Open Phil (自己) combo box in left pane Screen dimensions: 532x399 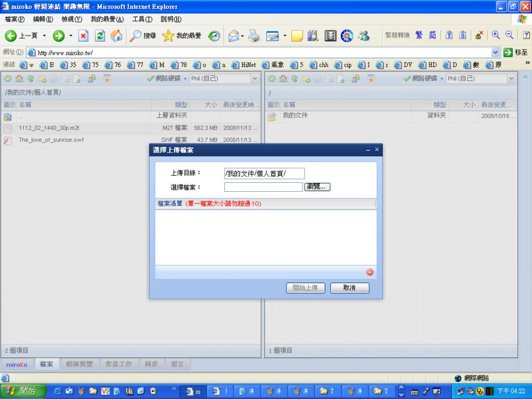(224, 79)
